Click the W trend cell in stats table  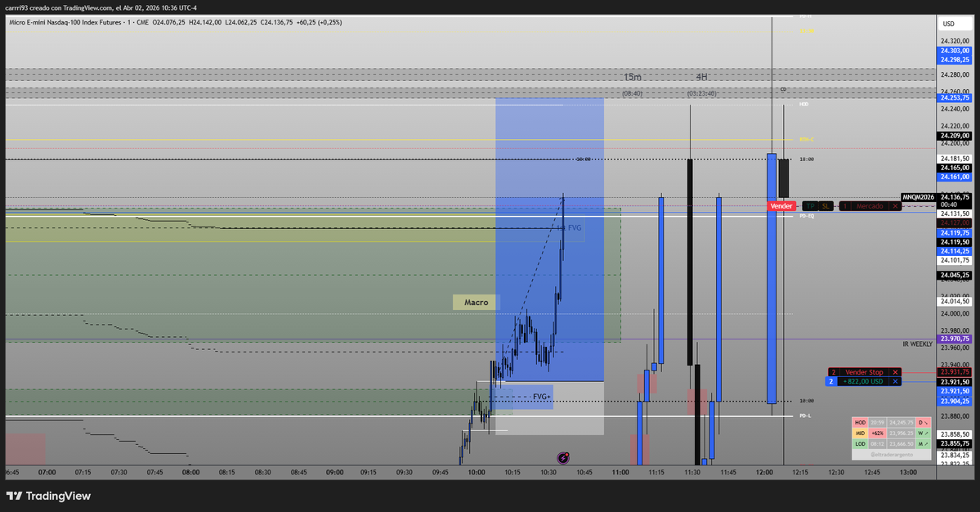(x=923, y=433)
